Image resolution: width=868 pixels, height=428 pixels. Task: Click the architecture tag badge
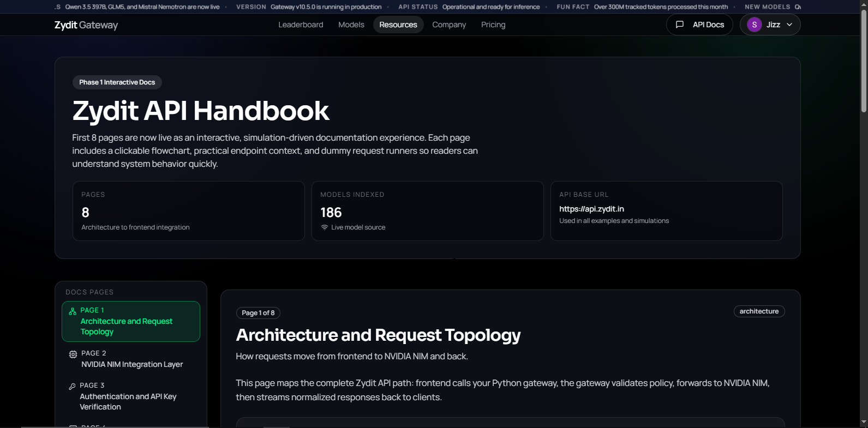(x=759, y=311)
